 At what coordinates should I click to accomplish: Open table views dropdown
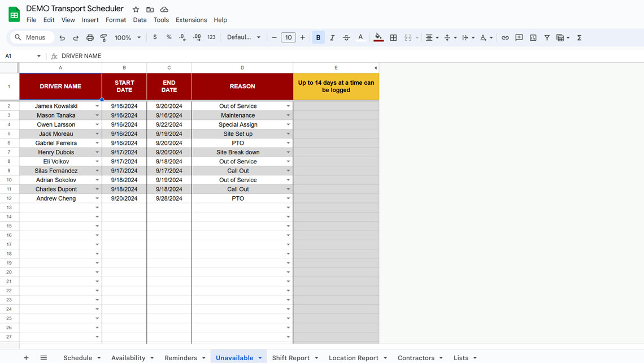pos(563,37)
